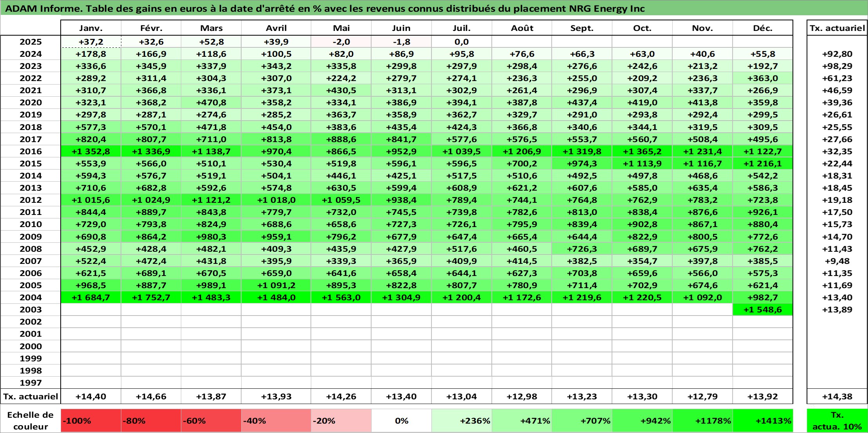Click cell value +178,8
The height and width of the screenshot is (433, 868).
91,54
